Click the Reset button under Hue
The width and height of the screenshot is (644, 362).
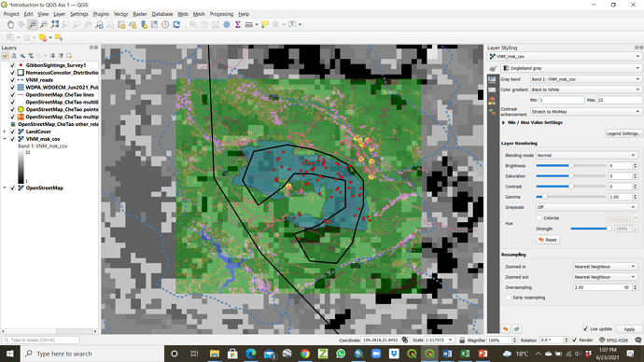coord(548,240)
